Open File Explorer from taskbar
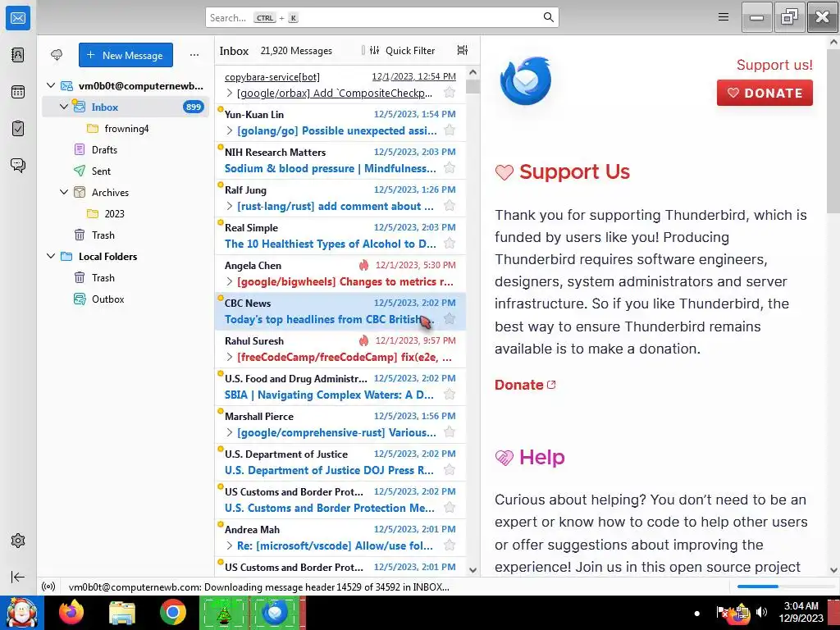This screenshot has height=630, width=840. (x=122, y=613)
